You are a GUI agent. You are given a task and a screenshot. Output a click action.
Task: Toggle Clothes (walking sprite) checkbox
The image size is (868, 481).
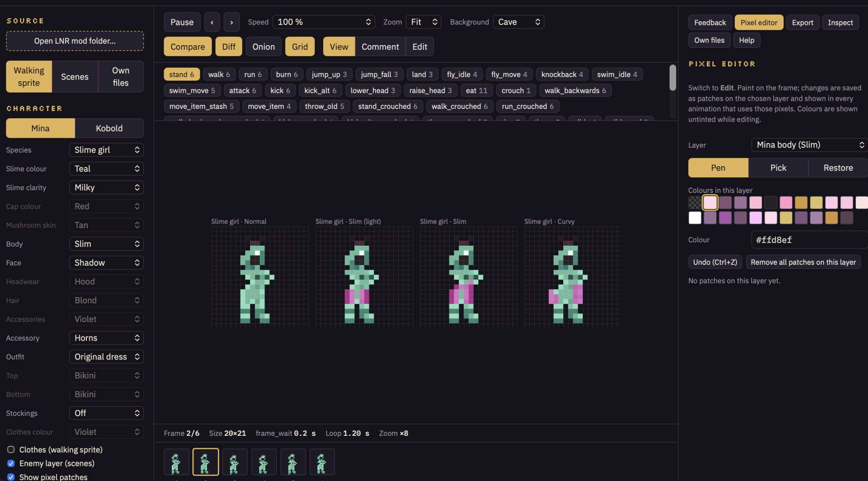click(x=11, y=450)
